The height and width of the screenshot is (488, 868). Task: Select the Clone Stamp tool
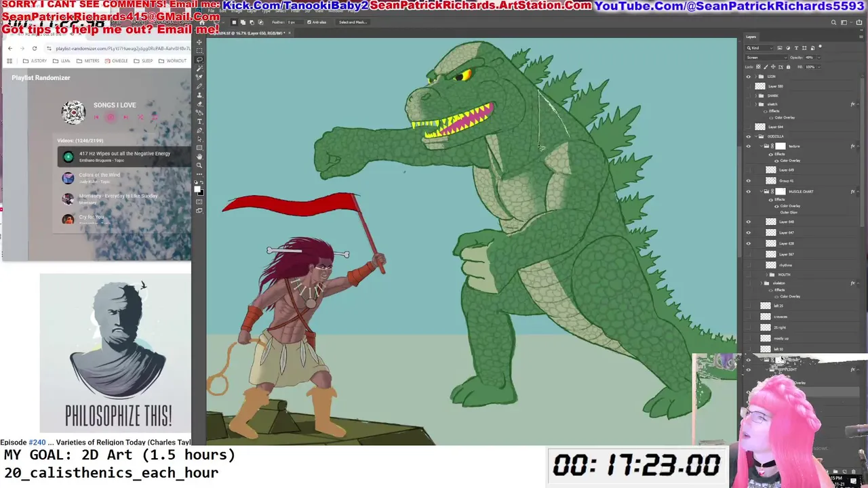[x=199, y=95]
